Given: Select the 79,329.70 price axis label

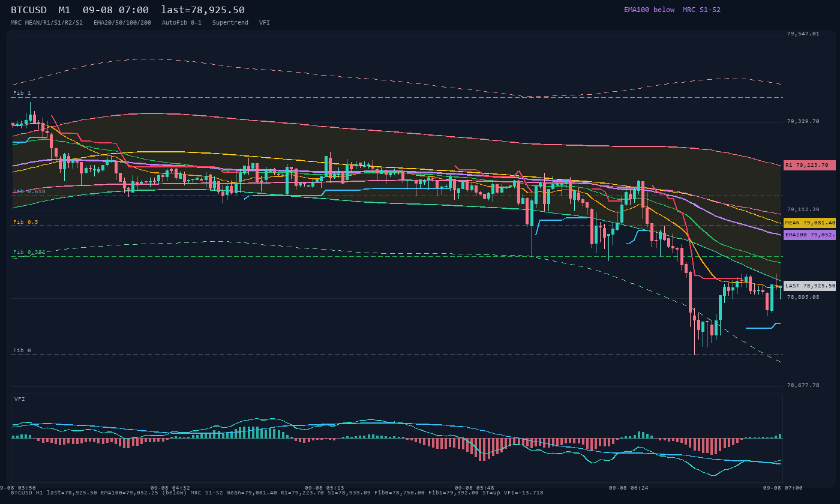Looking at the screenshot, I should coord(803,121).
